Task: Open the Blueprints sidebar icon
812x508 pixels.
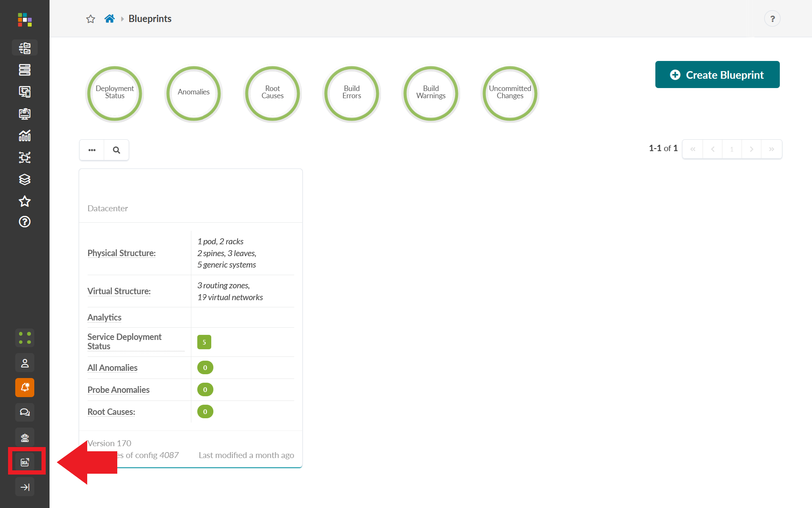Action: tap(25, 48)
